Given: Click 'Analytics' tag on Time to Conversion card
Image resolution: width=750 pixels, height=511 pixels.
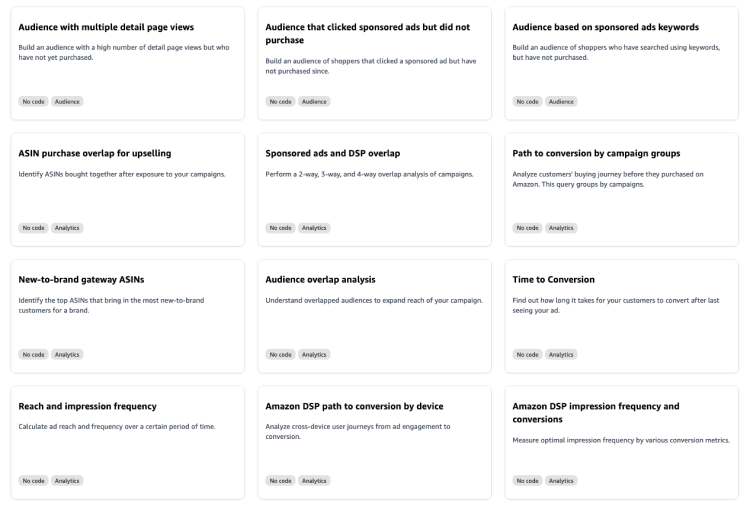Looking at the screenshot, I should (561, 354).
